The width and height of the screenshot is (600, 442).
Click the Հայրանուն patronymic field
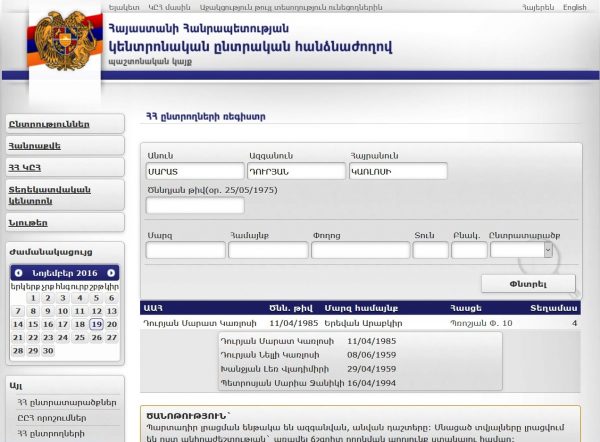click(397, 171)
